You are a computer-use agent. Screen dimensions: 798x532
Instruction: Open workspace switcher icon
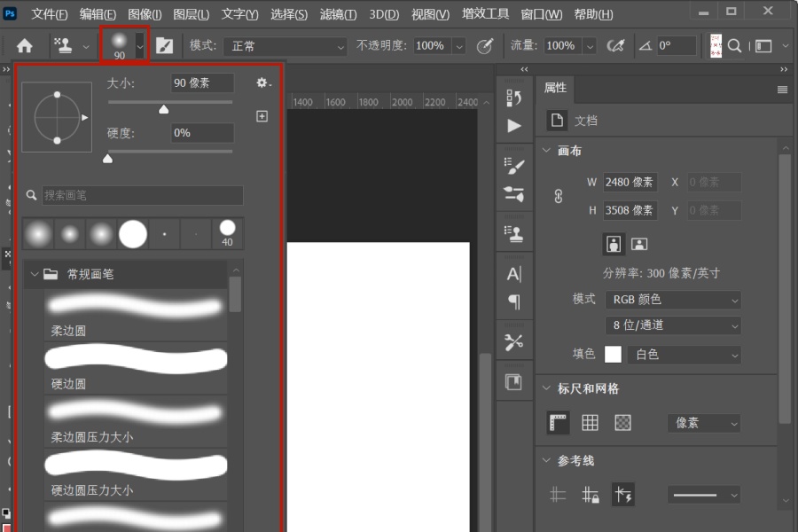pyautogui.click(x=763, y=46)
